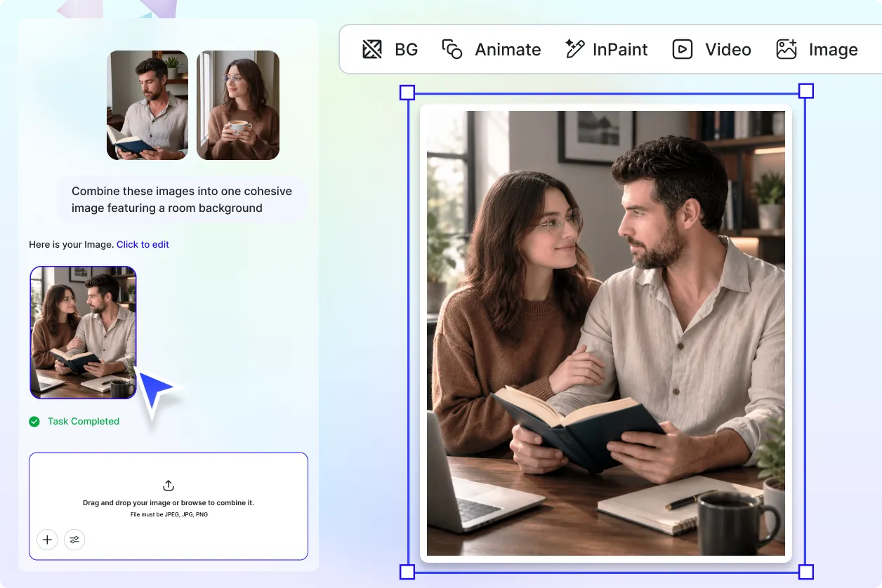Choose the InPaint magic brush icon

574,49
